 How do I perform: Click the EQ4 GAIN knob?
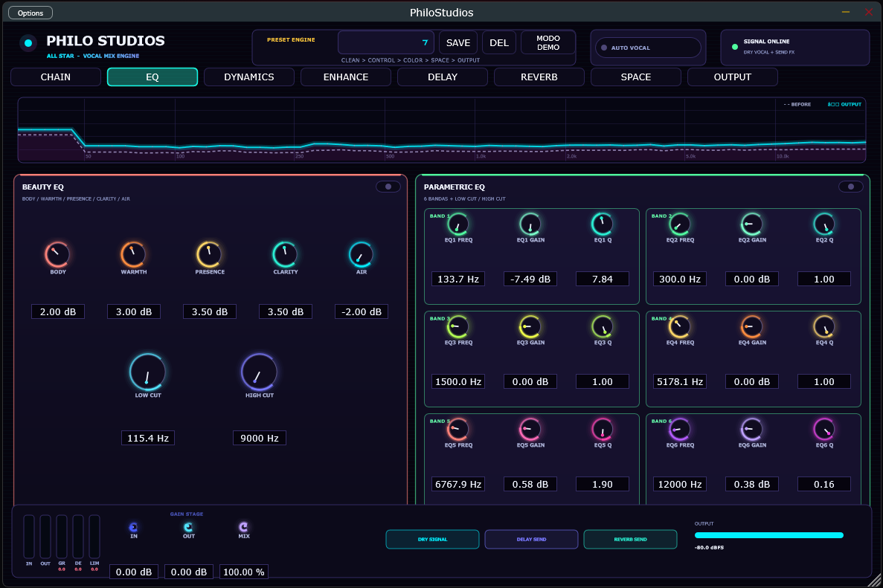[752, 326]
